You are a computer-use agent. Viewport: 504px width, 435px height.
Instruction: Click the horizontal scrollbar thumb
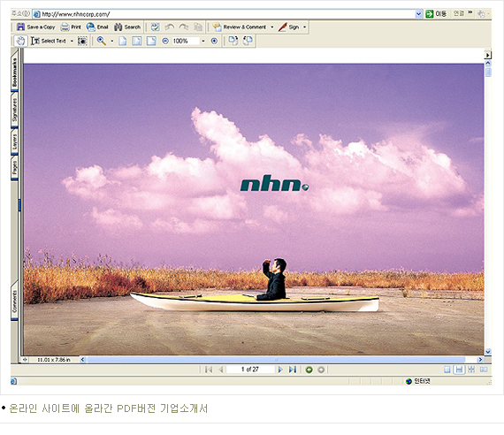point(276,360)
